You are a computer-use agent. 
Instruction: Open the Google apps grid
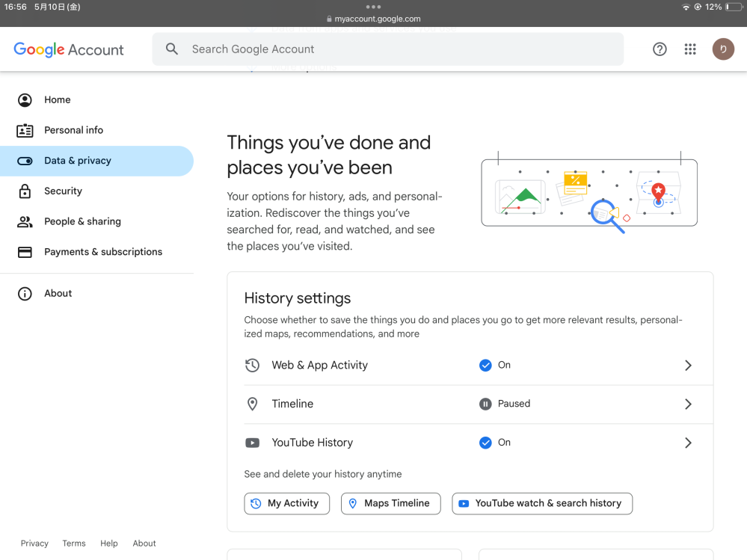point(690,49)
